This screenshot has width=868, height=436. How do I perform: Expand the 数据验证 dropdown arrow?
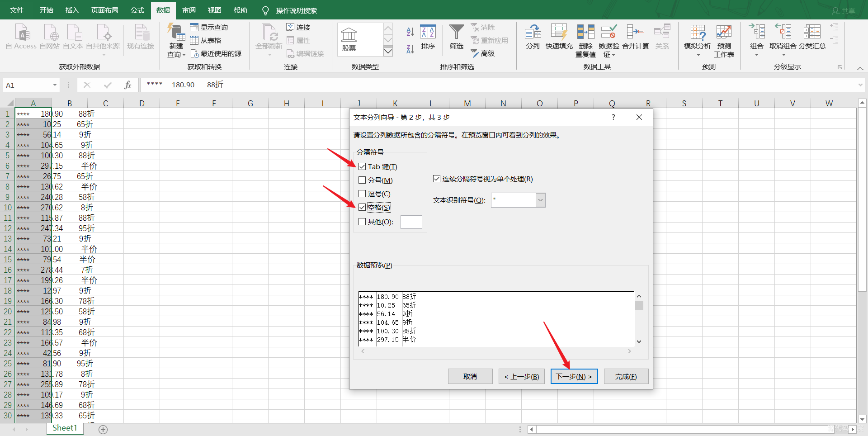(x=613, y=55)
